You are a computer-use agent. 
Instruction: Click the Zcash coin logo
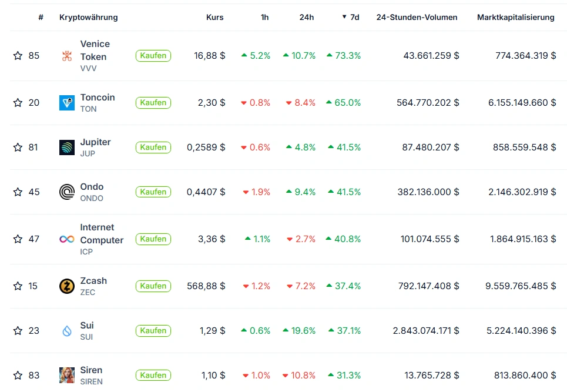coord(67,286)
